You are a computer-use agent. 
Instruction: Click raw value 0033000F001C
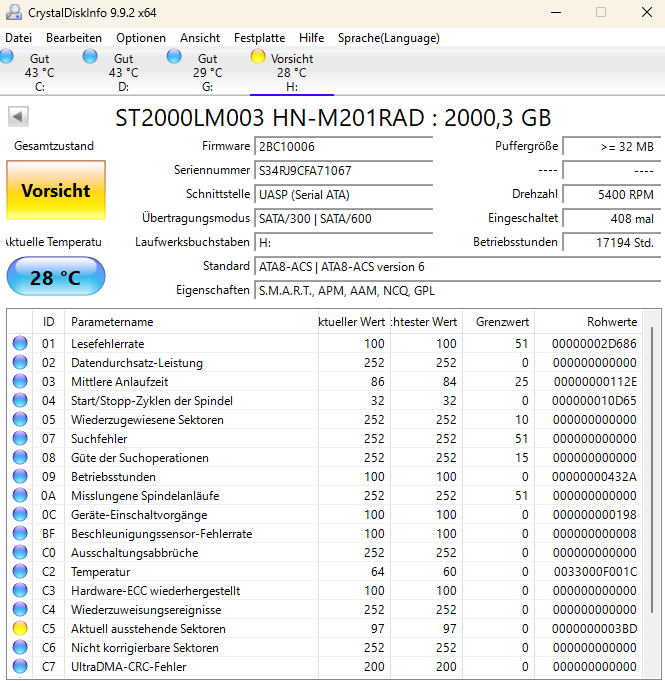(x=595, y=571)
